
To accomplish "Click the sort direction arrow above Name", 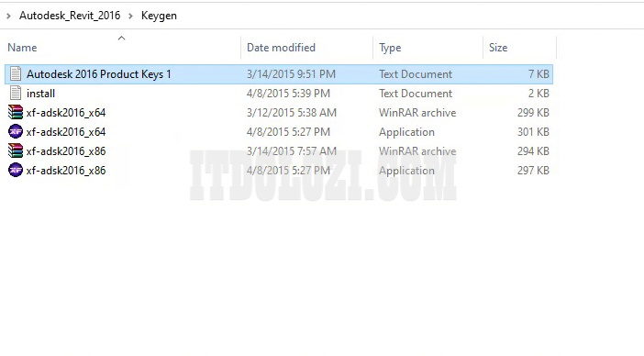I will [122, 39].
